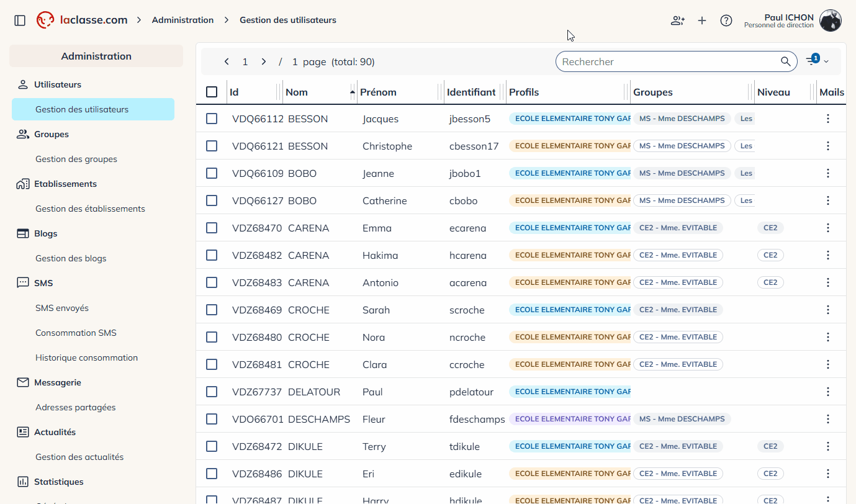
Task: Check the select-all checkbox in table header
Action: point(212,92)
